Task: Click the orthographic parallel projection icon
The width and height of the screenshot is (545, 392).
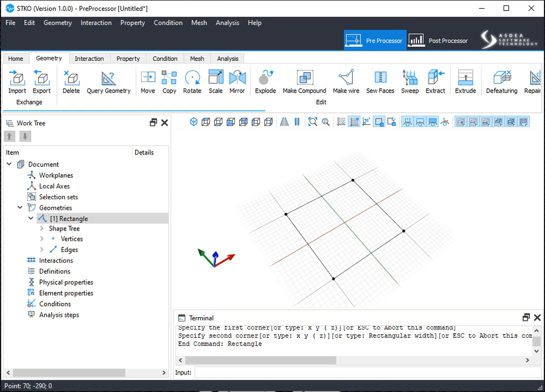Action: [297, 122]
